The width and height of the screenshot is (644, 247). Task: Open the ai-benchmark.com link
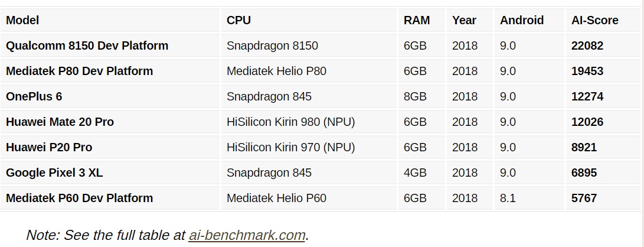pos(247,235)
